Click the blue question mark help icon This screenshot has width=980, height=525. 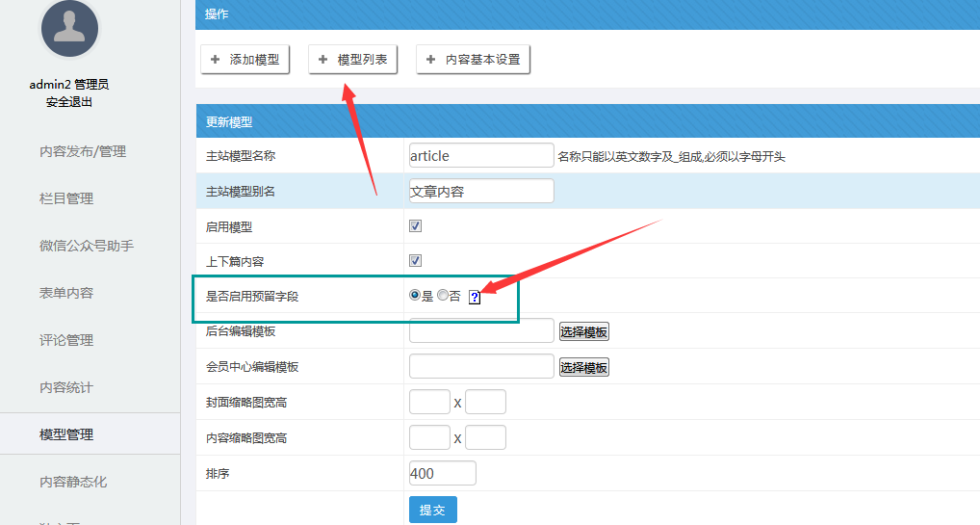pos(475,298)
